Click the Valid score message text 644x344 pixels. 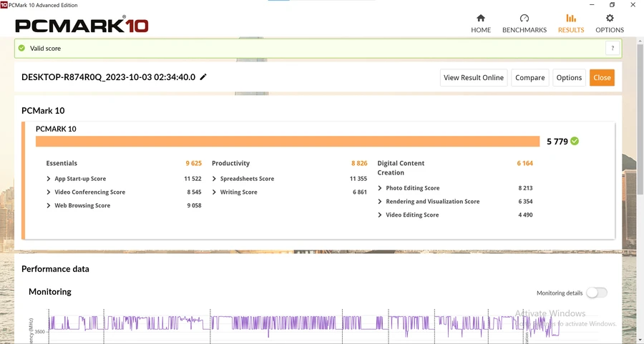point(45,48)
